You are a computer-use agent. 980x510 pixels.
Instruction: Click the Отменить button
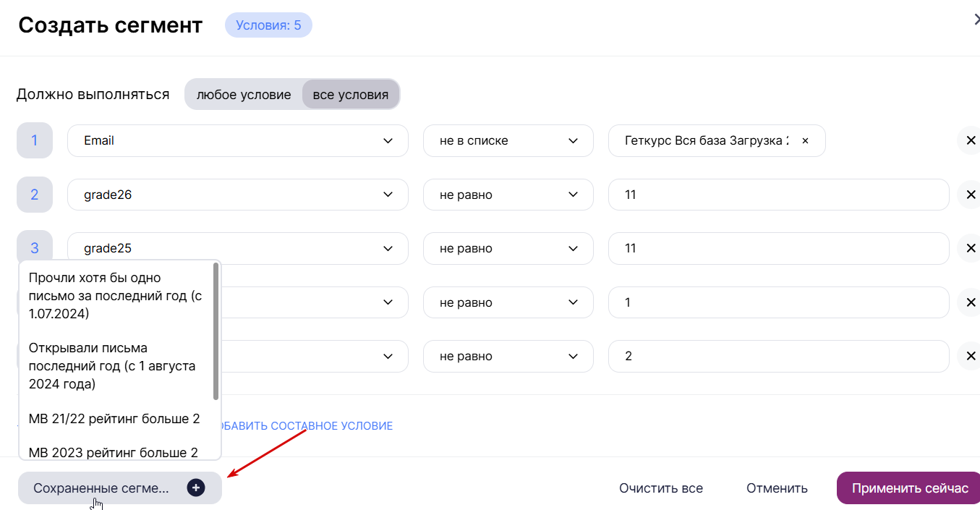coord(777,488)
